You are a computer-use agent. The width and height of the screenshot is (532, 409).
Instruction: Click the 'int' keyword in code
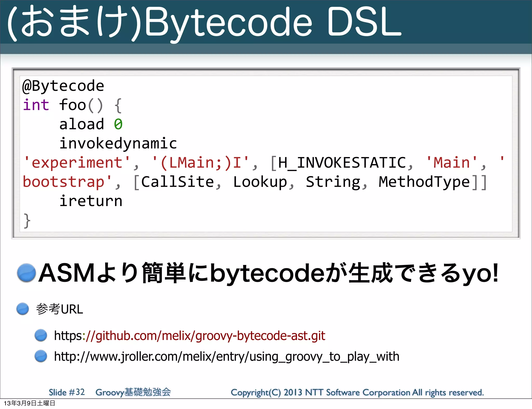pos(36,105)
